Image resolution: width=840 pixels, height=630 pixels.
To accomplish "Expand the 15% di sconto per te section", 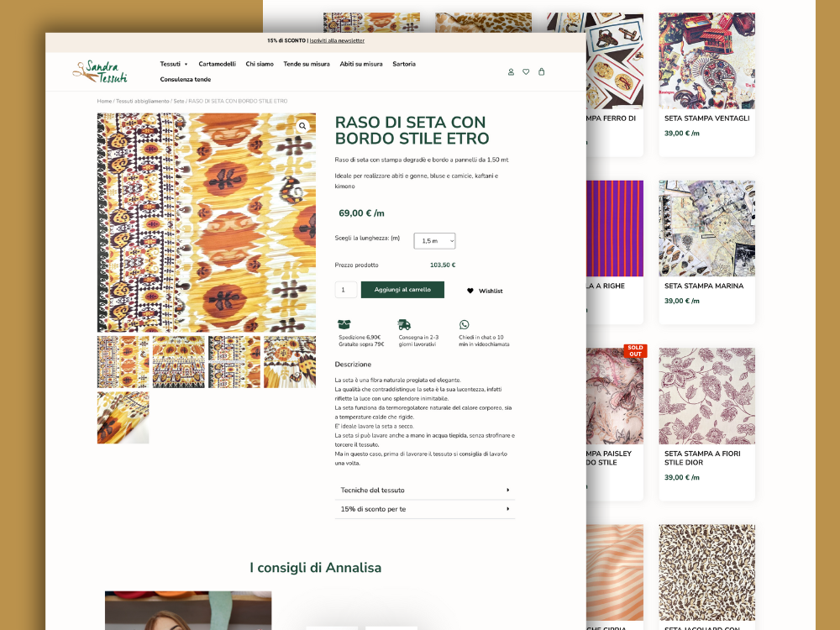I will (x=425, y=509).
